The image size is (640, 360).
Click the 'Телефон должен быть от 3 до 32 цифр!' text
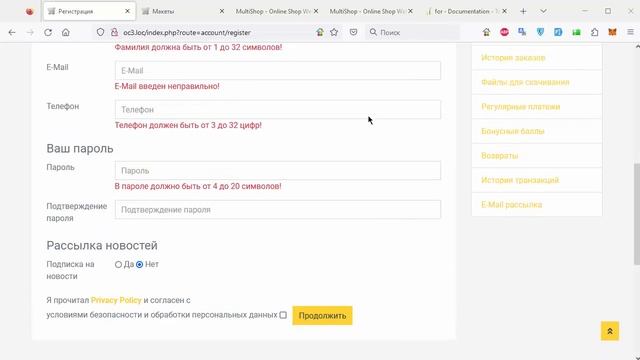tap(188, 125)
